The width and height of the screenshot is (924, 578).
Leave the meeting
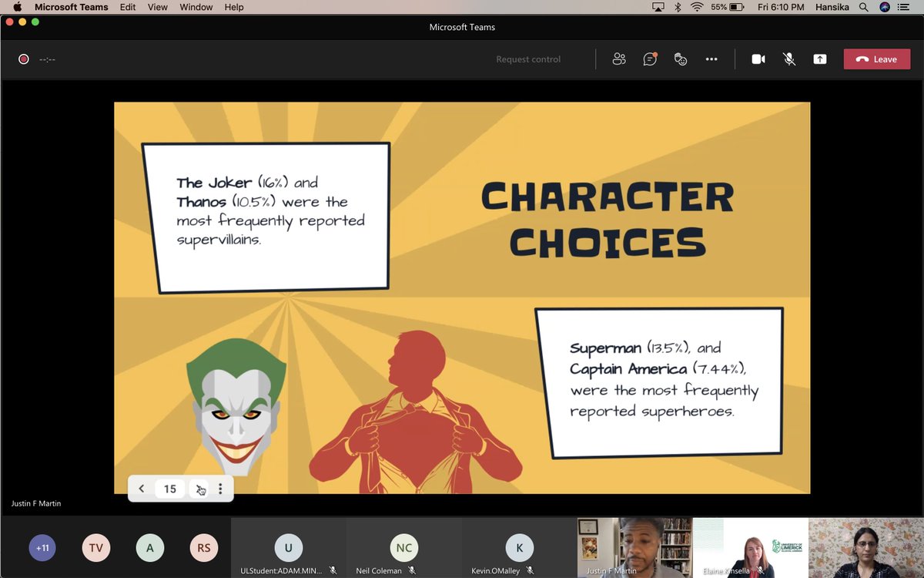877,59
